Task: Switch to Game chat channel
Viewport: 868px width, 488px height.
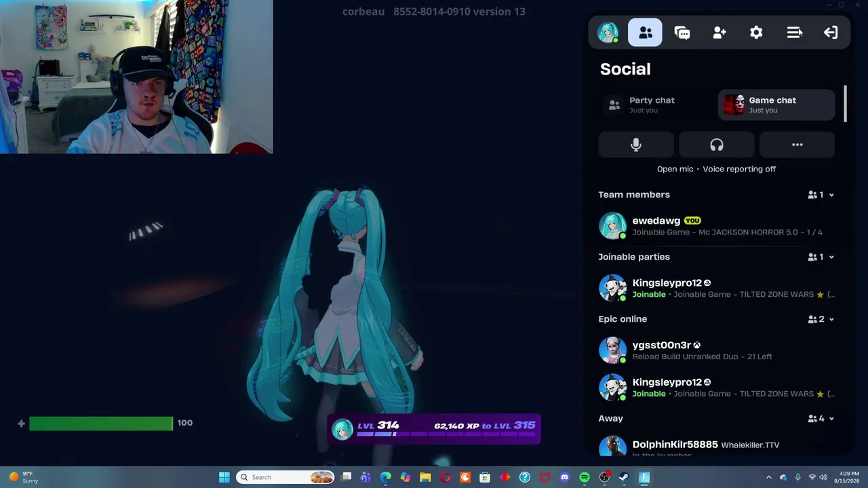Action: coord(776,105)
